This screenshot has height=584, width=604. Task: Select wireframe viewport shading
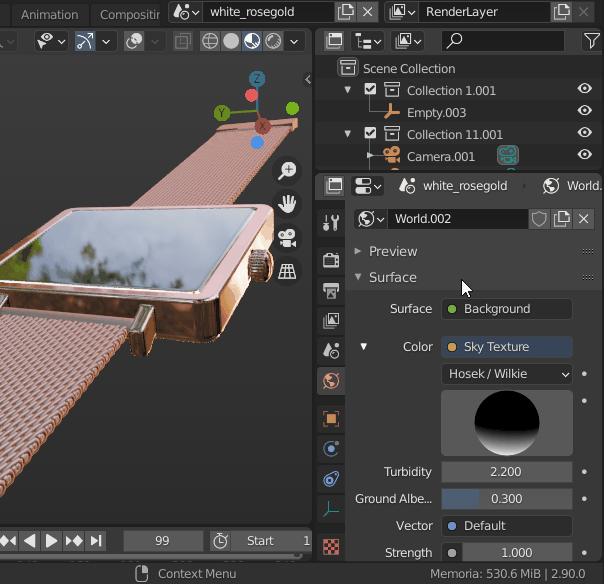(x=210, y=41)
